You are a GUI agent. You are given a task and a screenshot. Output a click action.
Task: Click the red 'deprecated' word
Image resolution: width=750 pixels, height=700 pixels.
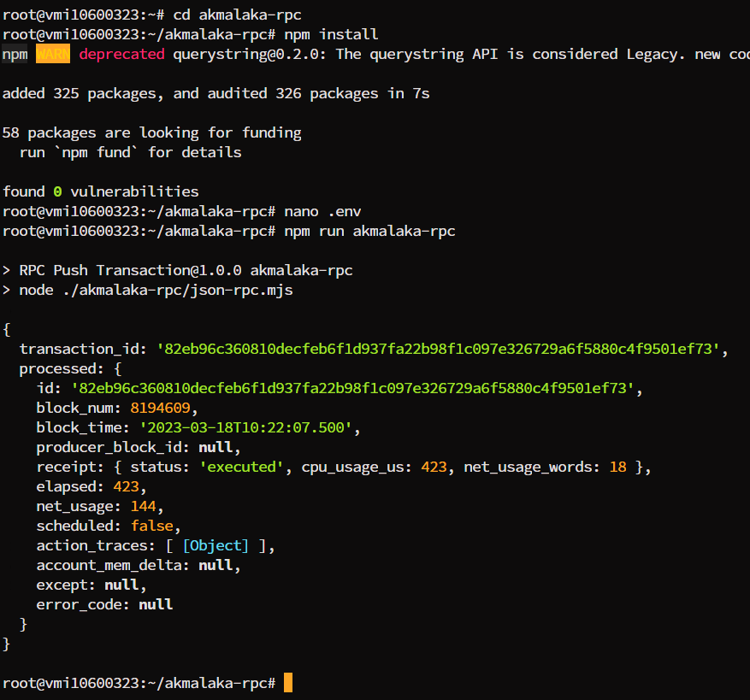(121, 54)
